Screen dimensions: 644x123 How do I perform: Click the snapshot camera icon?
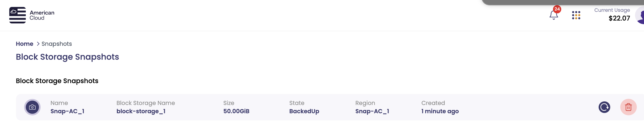coord(32,107)
